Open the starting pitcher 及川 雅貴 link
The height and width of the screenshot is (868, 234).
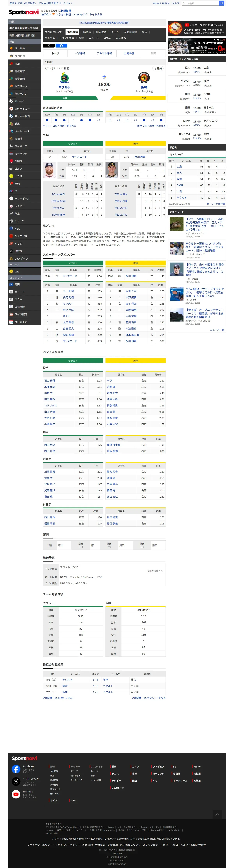tap(140, 157)
